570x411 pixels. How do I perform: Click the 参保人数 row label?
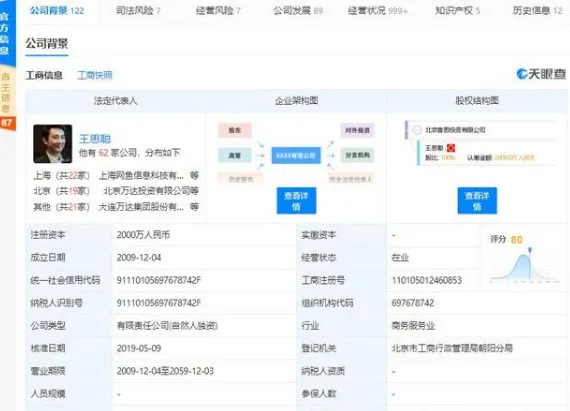(x=318, y=394)
